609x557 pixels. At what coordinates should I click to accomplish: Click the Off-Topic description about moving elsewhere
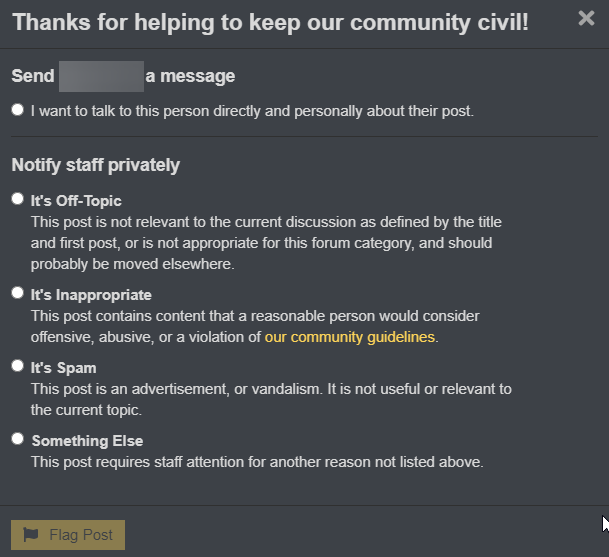point(266,243)
